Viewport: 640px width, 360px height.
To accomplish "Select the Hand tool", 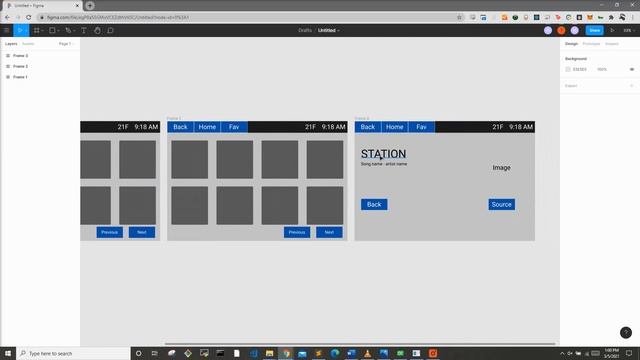I will [97, 30].
